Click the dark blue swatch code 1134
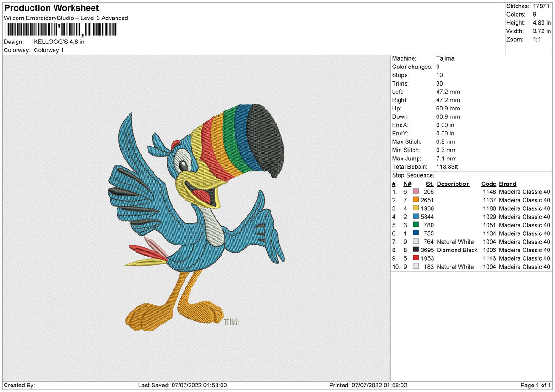This screenshot has width=555, height=392. click(x=415, y=233)
